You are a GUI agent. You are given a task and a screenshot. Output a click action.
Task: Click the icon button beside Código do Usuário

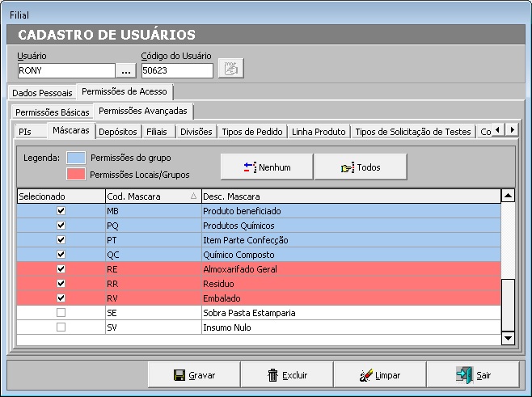(x=231, y=69)
